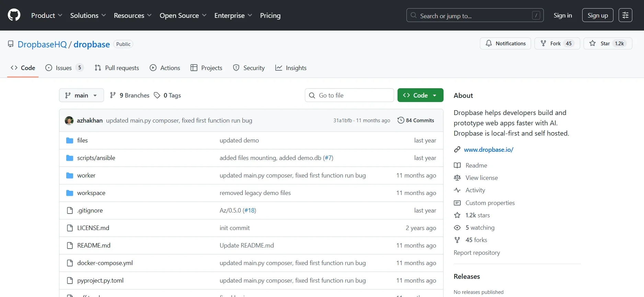Open the Actions tab

pos(165,68)
